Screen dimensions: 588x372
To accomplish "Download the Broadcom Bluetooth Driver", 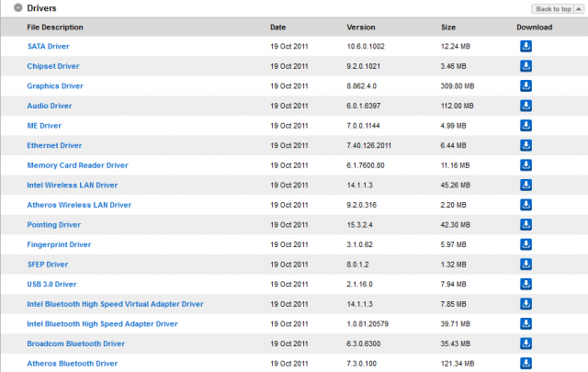I will click(x=526, y=344).
